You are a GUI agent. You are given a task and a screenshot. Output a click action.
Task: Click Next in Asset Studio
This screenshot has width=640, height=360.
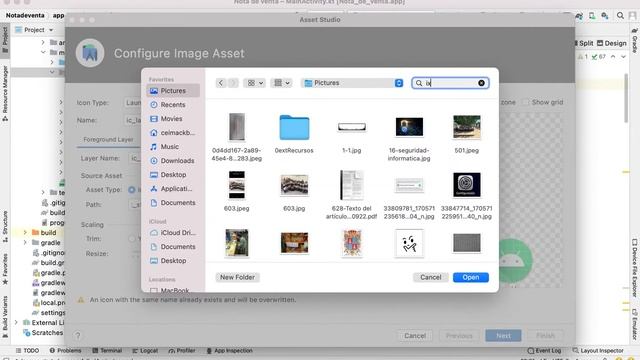click(503, 336)
